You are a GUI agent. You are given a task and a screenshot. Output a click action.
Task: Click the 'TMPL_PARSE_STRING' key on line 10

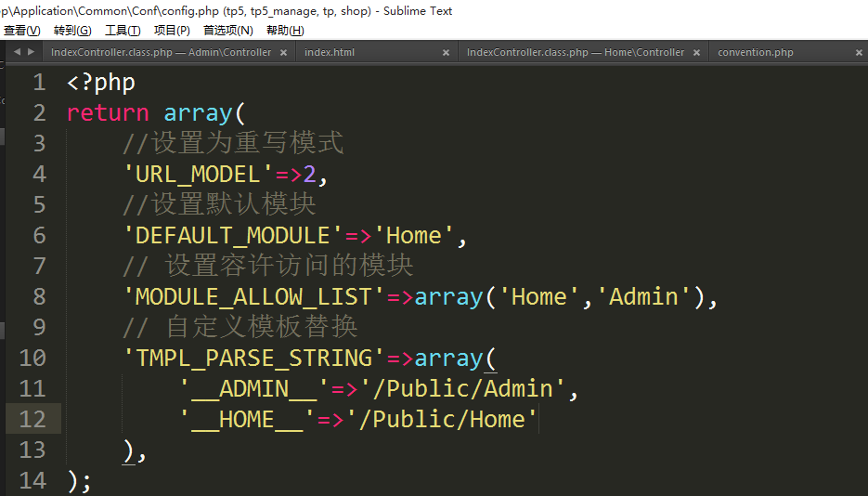(x=253, y=358)
